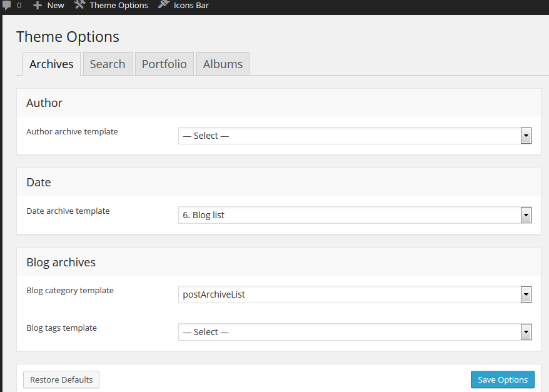Open Theme Options text in admin bar
The width and height of the screenshot is (549, 392).
(x=119, y=5)
